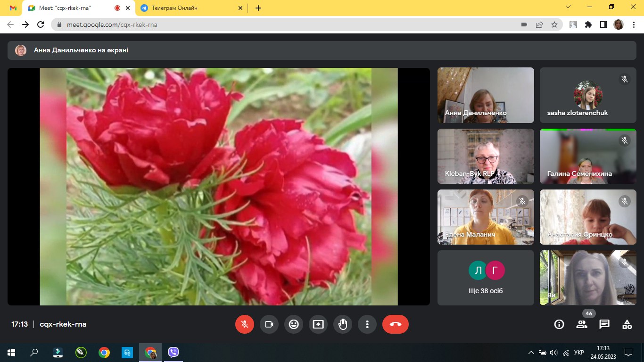Toggle the camera button in Meet

click(x=269, y=324)
